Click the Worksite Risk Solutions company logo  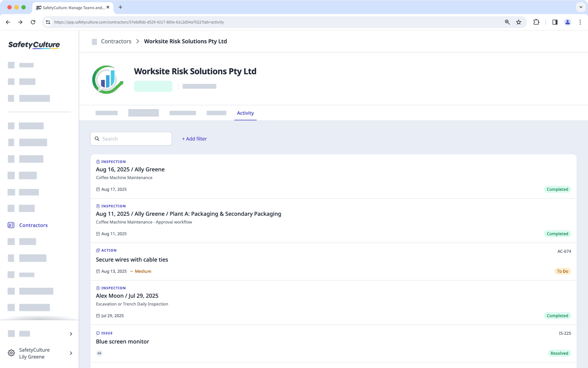pyautogui.click(x=107, y=79)
